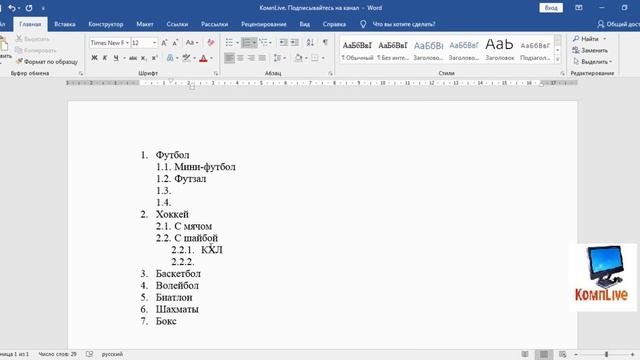Open the Найти (Find) dropdown arrow
The height and width of the screenshot is (360, 640).
(x=604, y=39)
